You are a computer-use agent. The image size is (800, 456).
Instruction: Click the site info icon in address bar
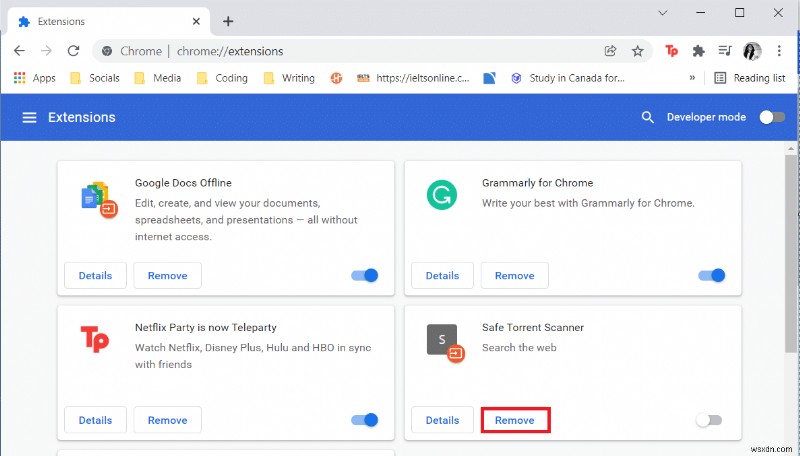(x=107, y=51)
